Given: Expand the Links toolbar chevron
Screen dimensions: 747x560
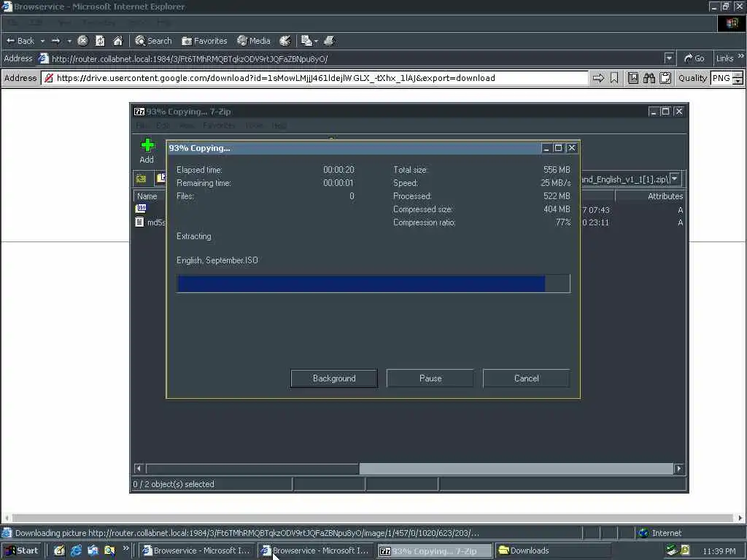Looking at the screenshot, I should (741, 56).
